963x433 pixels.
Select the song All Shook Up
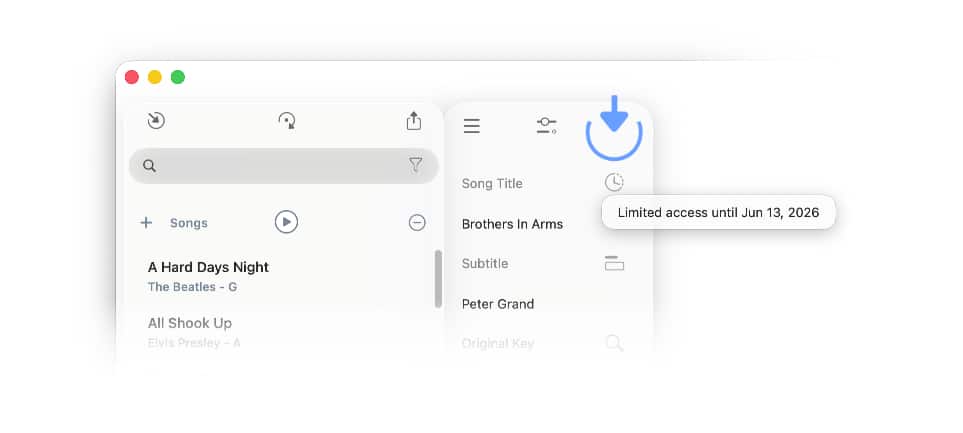point(190,323)
